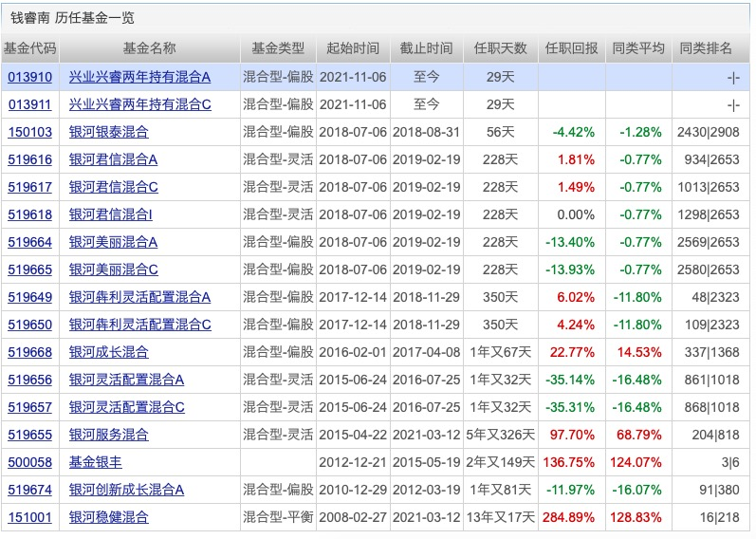Open 银河成长混合 fund link
Screen dimensions: 756x539
point(108,352)
